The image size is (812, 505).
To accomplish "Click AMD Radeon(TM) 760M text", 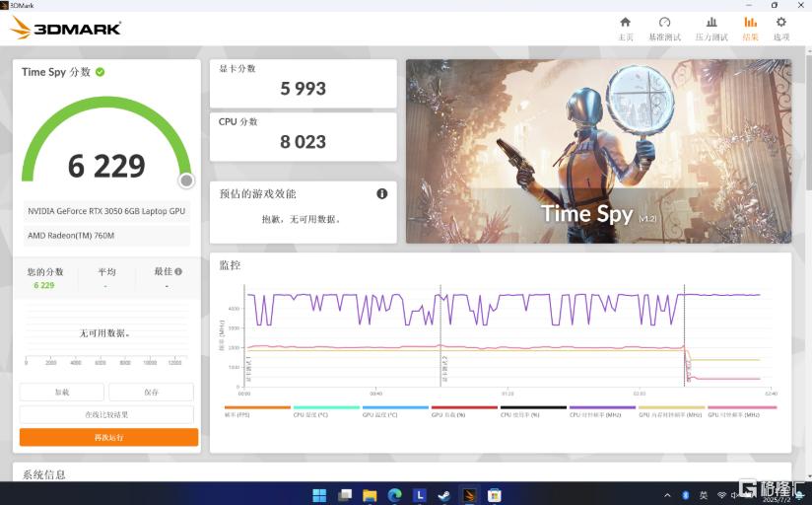I will click(71, 236).
